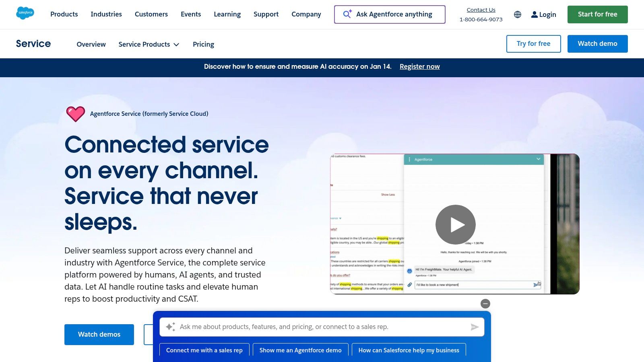Click the paperclip icon in the Agentforce chat
Screen dimensions: 644x362
(x=410, y=285)
